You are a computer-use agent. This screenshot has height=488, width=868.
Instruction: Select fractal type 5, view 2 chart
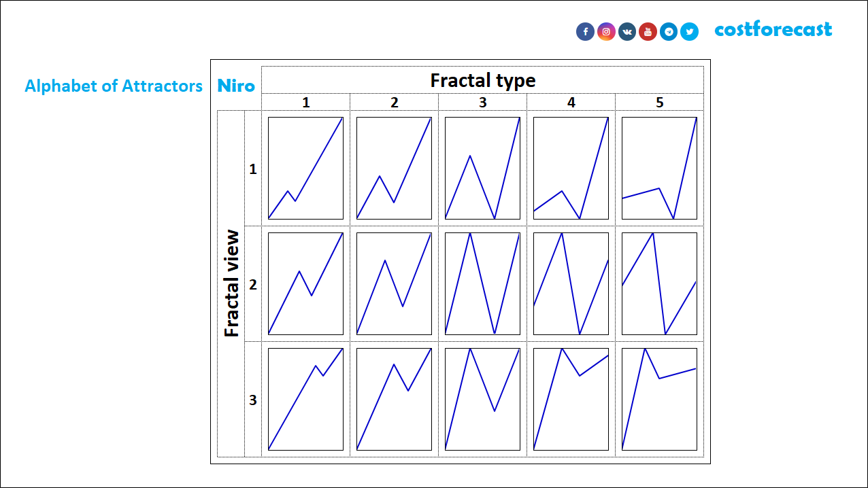[659, 283]
